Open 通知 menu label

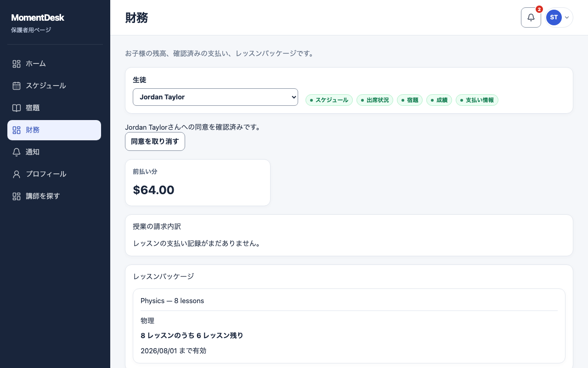click(x=33, y=152)
